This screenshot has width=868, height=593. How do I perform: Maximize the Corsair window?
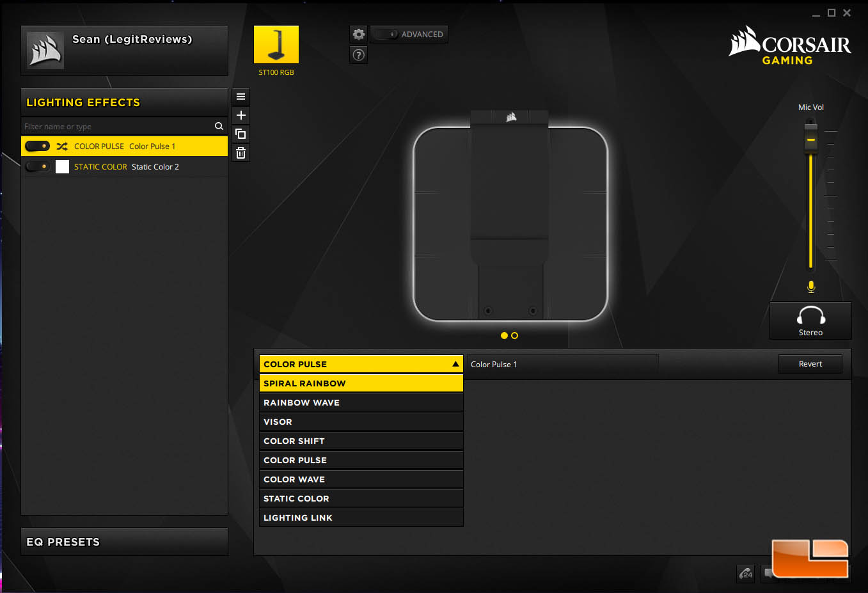click(x=832, y=13)
